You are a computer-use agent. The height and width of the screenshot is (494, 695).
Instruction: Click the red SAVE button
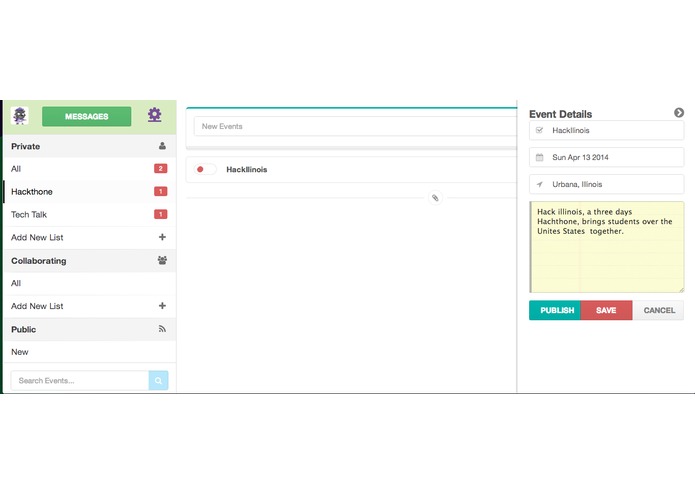[x=606, y=310]
